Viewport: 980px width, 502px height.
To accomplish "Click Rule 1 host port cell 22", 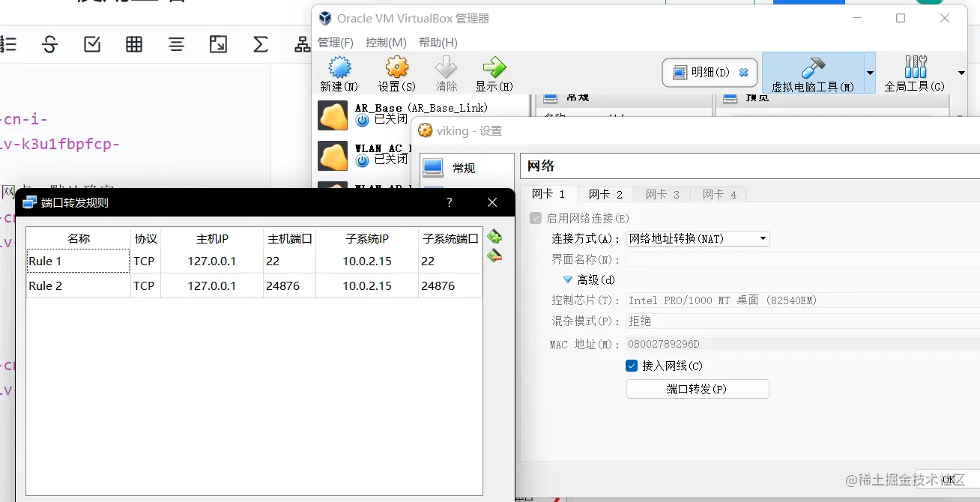I will coord(289,261).
